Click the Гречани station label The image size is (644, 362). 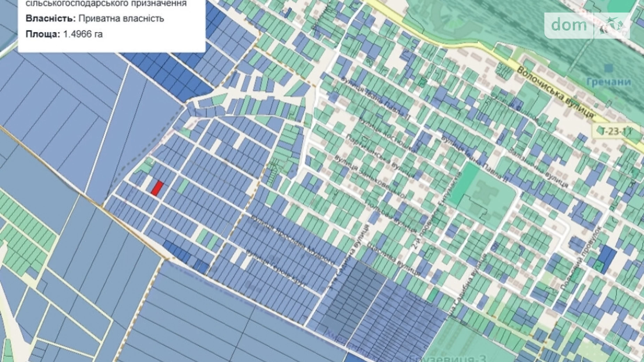tap(608, 82)
